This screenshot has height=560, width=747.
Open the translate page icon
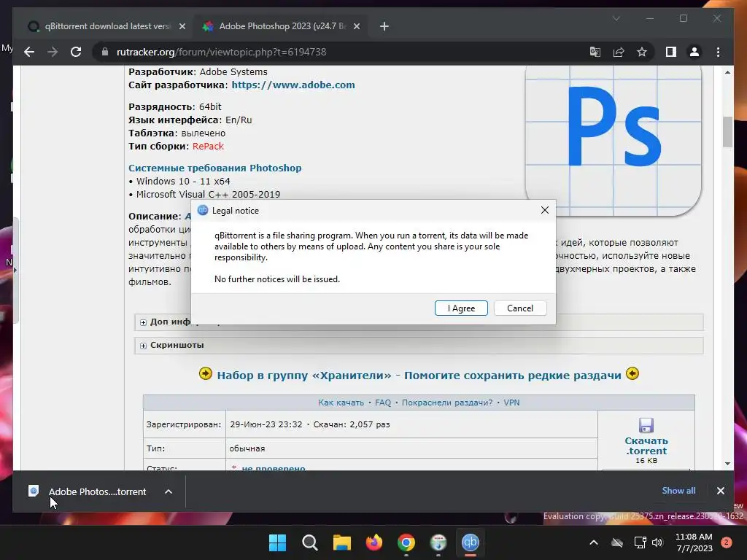pos(595,52)
